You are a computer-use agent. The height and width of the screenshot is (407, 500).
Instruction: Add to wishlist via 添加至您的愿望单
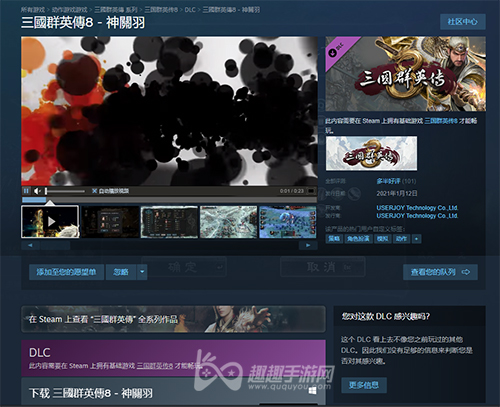(x=66, y=272)
